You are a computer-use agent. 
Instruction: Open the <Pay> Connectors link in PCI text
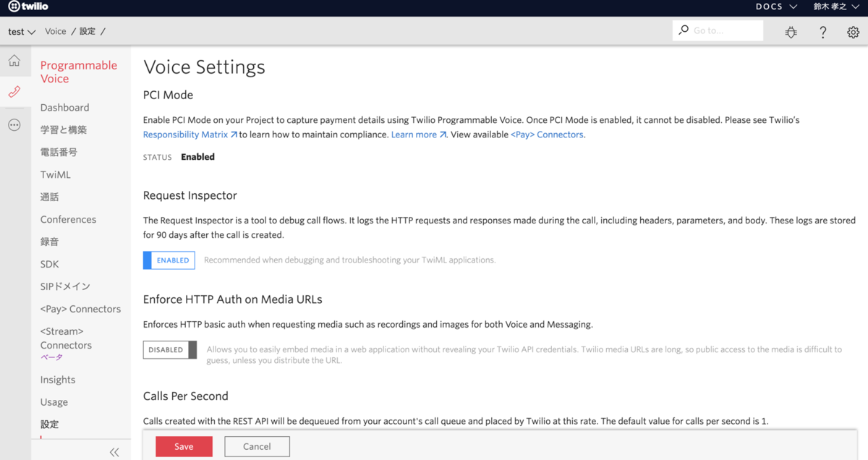click(547, 135)
